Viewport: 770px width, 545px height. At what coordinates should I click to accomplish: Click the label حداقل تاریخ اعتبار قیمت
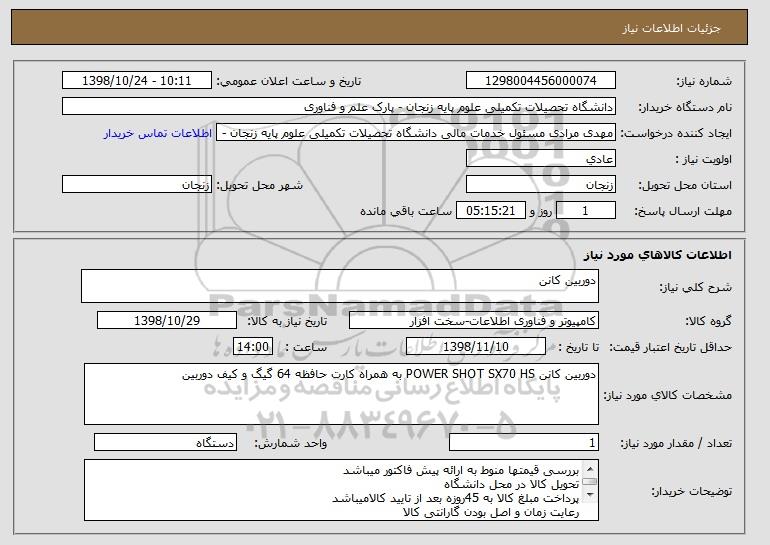tap(670, 347)
